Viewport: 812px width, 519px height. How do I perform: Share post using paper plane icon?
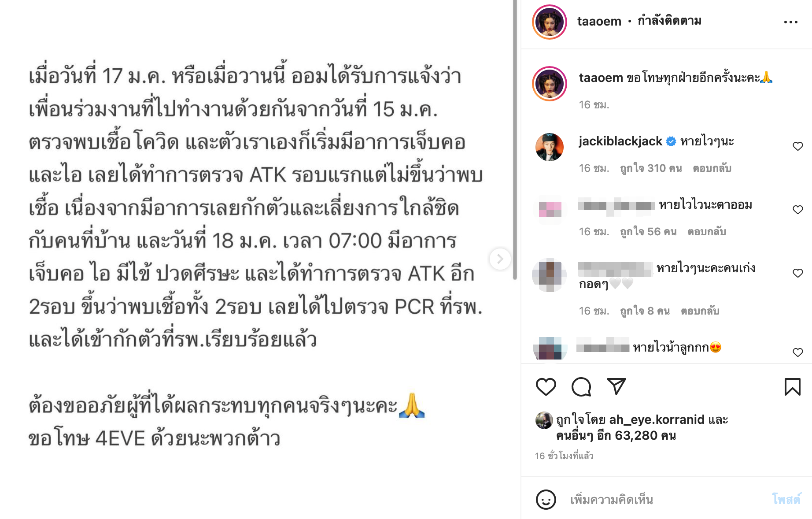pyautogui.click(x=616, y=386)
